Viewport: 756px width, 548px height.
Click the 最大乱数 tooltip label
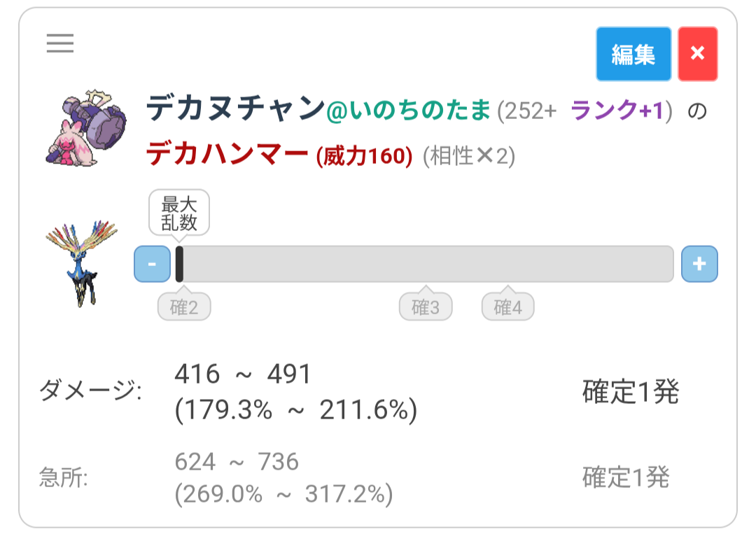(179, 213)
